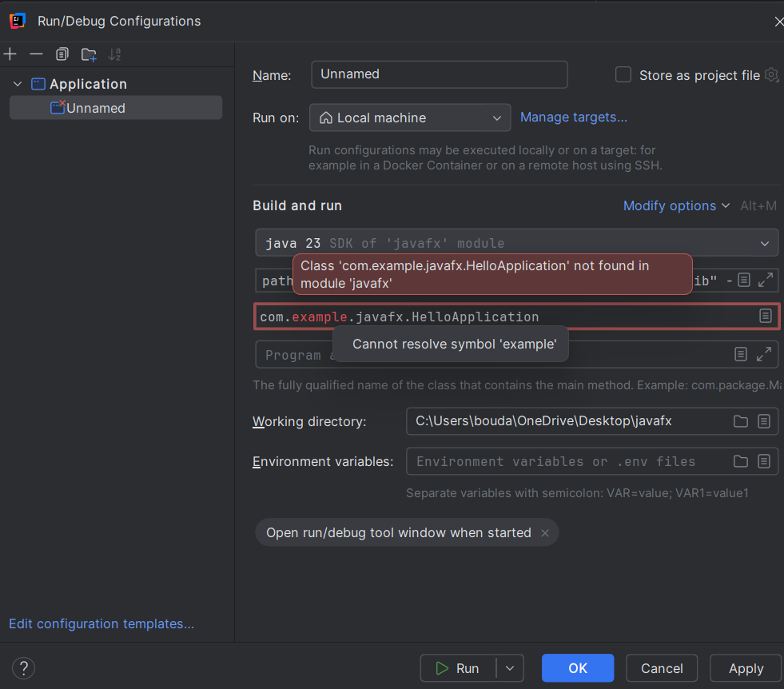784x689 pixels.
Task: Collapse the Application tree node
Action: point(17,83)
